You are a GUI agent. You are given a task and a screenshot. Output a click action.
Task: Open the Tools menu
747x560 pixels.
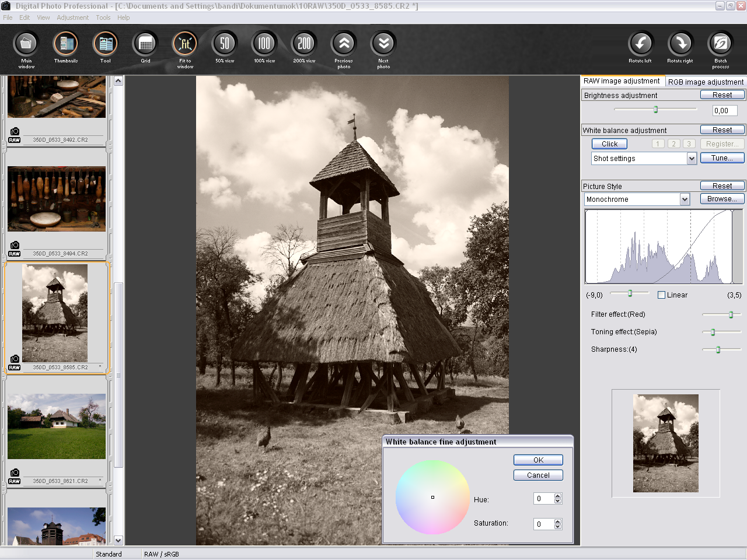pos(103,17)
